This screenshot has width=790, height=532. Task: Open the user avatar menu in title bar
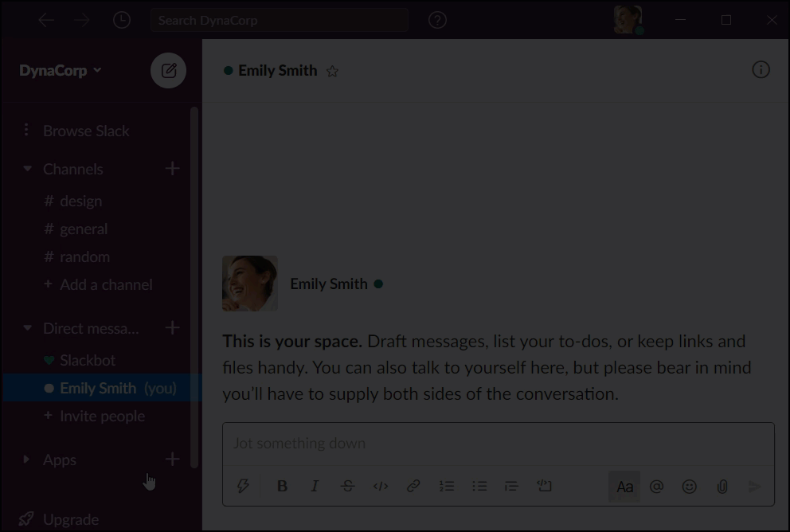[628, 20]
